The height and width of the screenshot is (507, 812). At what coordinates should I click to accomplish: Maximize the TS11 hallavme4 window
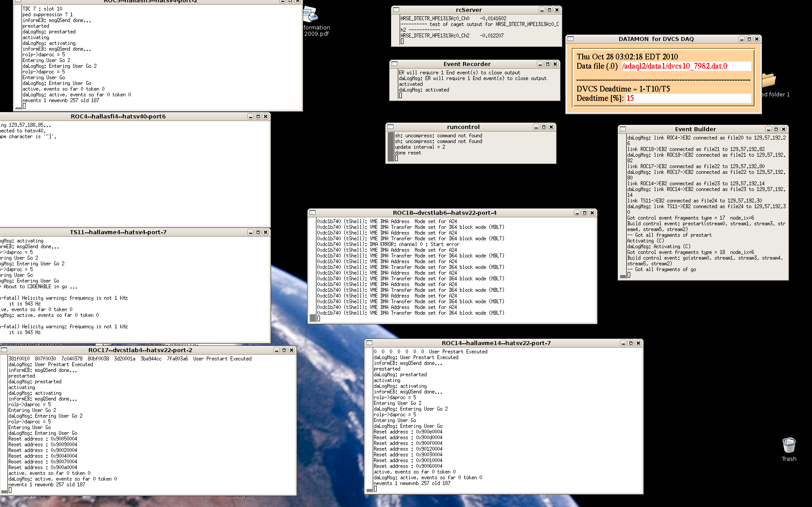coord(258,232)
